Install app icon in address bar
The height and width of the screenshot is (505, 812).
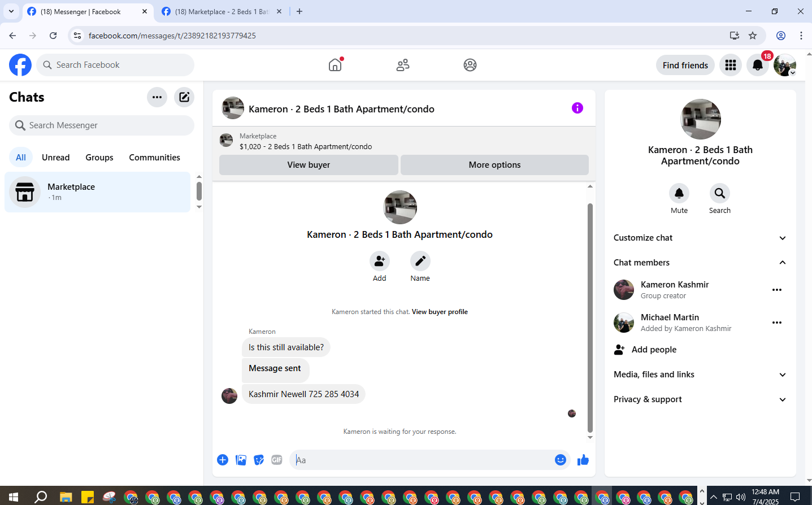(x=735, y=36)
